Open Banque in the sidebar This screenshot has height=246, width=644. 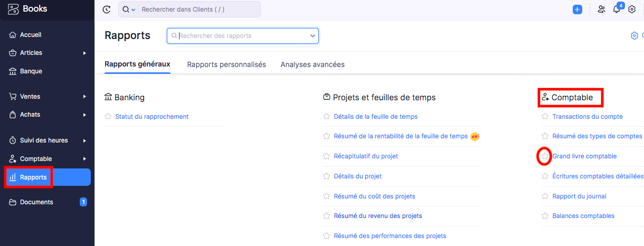point(31,71)
